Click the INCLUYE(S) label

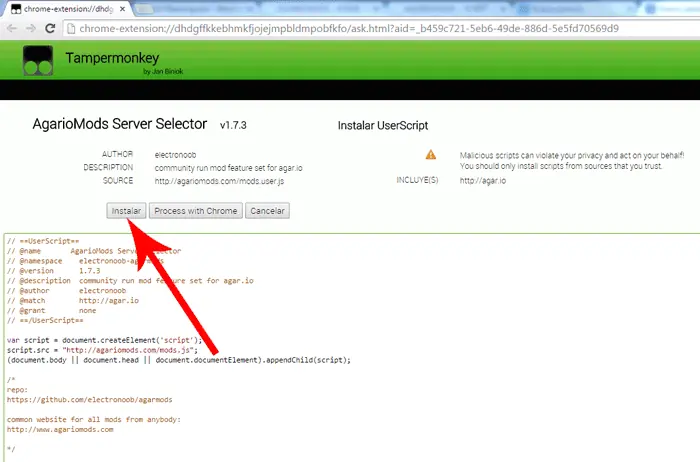417,180
